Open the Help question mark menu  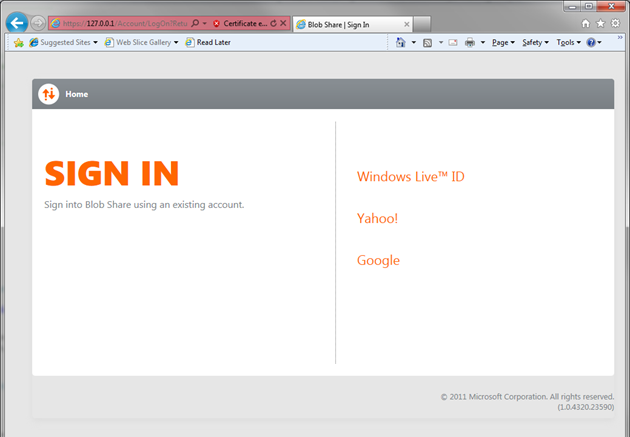pos(594,42)
